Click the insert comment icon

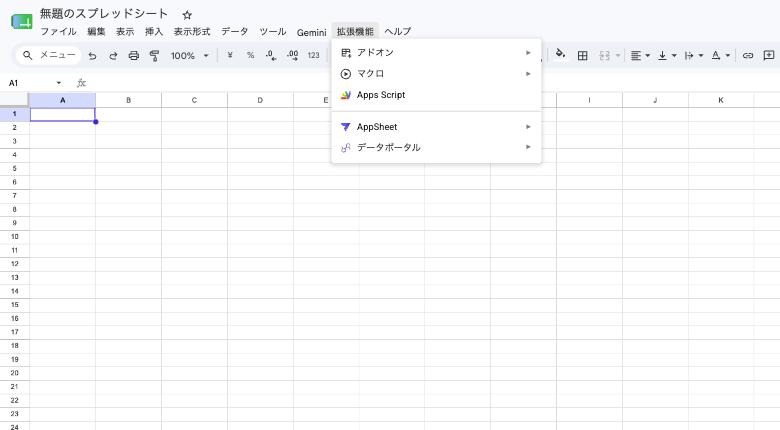[x=769, y=55]
